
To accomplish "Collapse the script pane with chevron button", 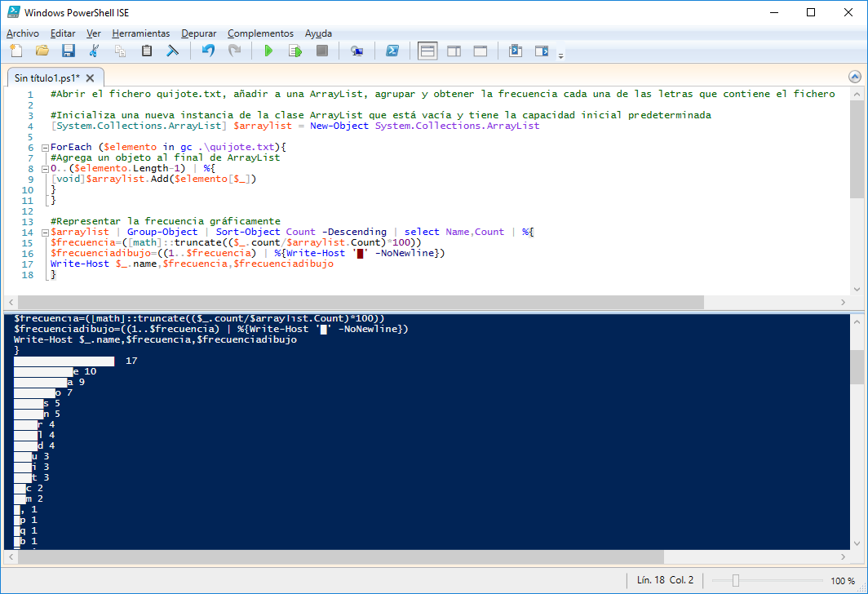I will pyautogui.click(x=854, y=77).
